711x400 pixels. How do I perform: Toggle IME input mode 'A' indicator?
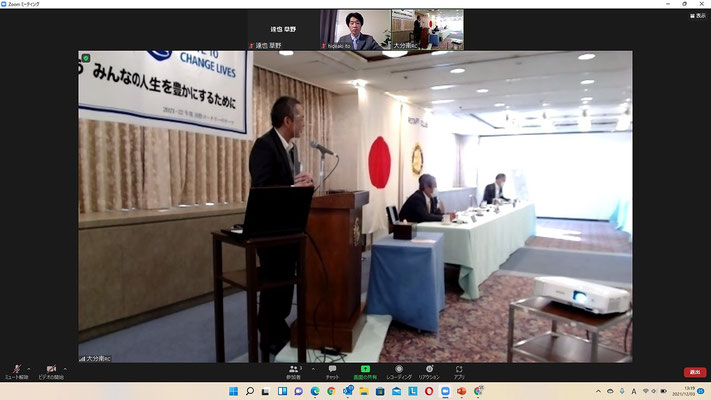[633, 391]
